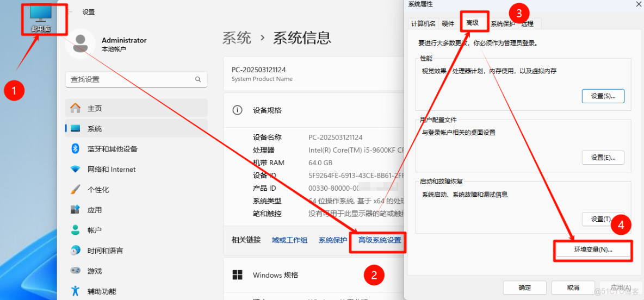The width and height of the screenshot is (644, 300).
Task: Switch to the 系统保护 tab in 系统属性
Action: point(503,24)
